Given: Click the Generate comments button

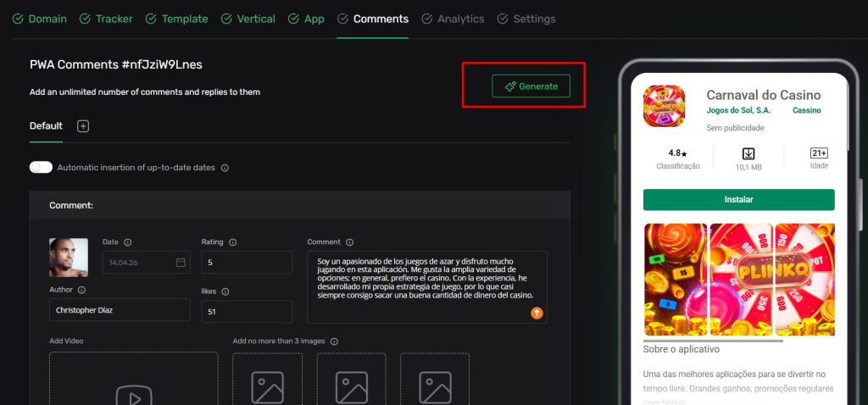Looking at the screenshot, I should (531, 86).
